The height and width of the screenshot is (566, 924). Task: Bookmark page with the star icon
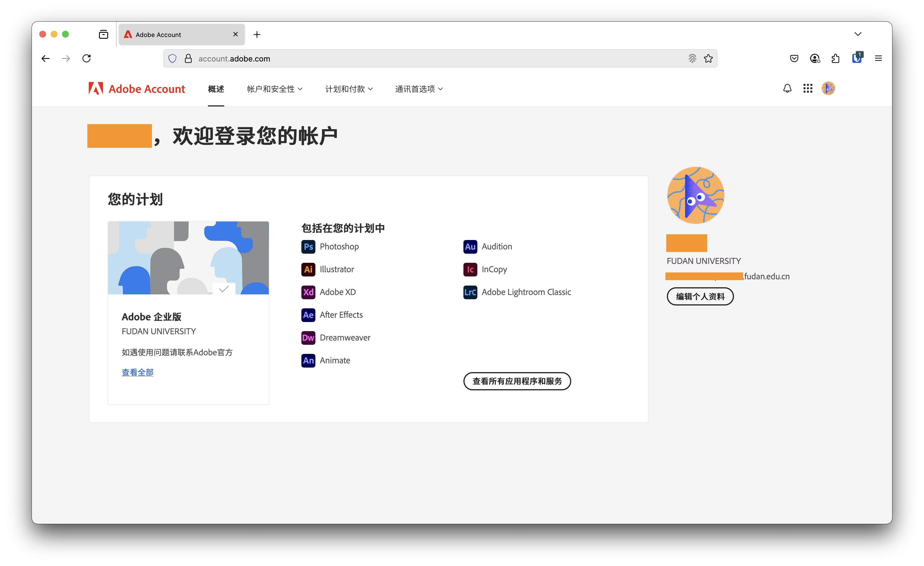click(708, 59)
